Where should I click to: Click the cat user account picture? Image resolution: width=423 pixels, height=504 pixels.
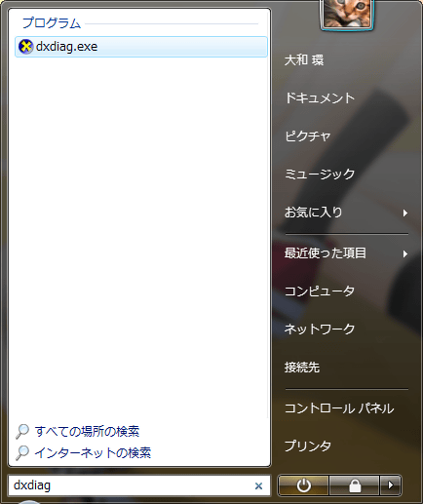[x=347, y=15]
